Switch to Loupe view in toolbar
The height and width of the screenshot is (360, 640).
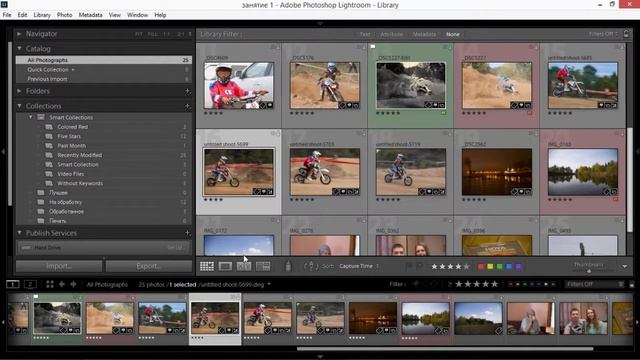click(x=225, y=267)
